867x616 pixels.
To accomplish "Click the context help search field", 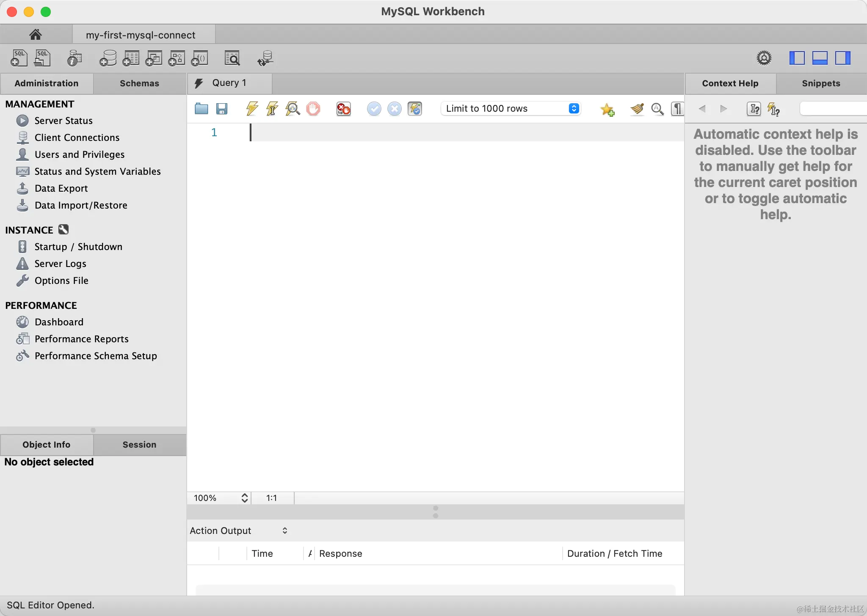I will (833, 109).
